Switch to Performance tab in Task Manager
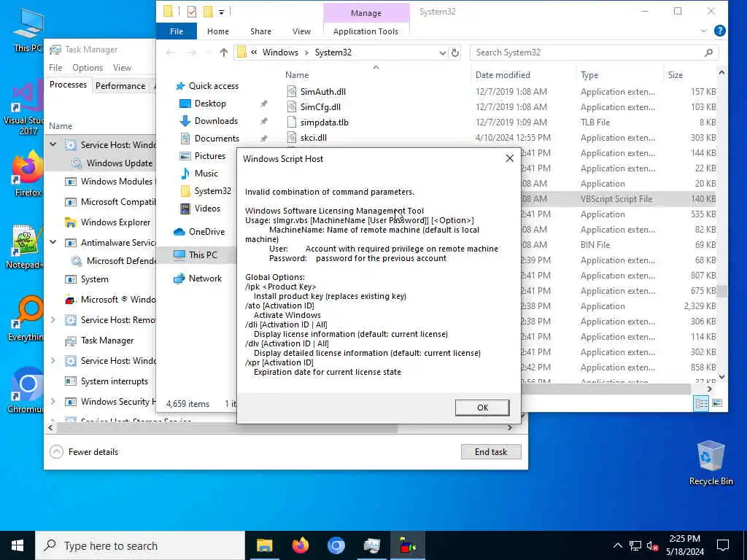Image resolution: width=747 pixels, height=560 pixels. coord(120,86)
